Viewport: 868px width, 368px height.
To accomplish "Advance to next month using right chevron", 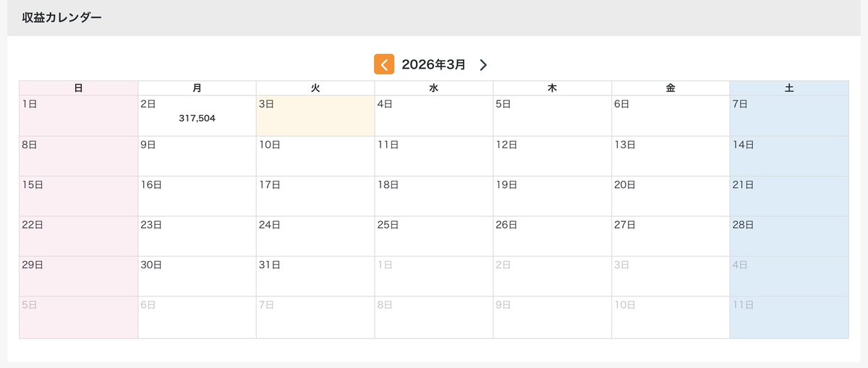I will [483, 65].
